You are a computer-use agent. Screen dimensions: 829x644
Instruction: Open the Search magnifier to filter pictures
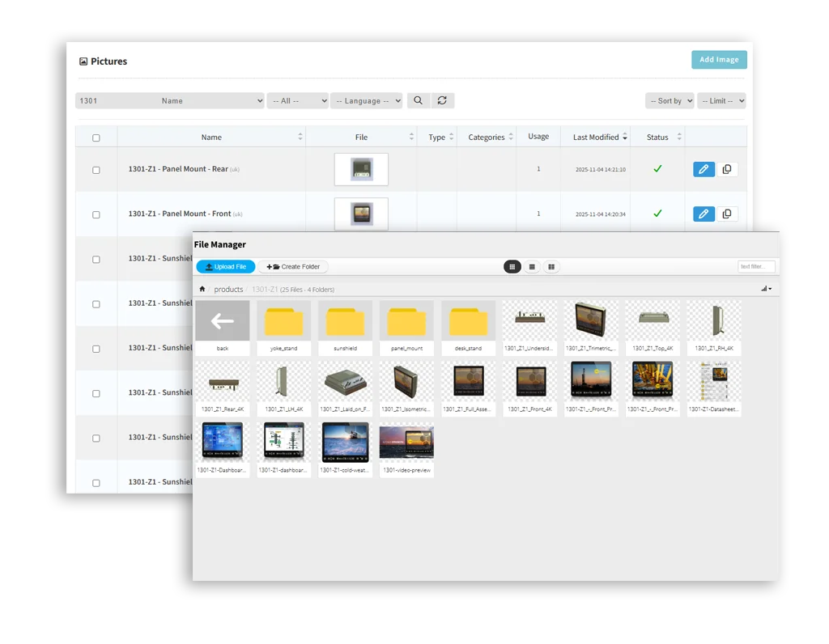coord(418,100)
